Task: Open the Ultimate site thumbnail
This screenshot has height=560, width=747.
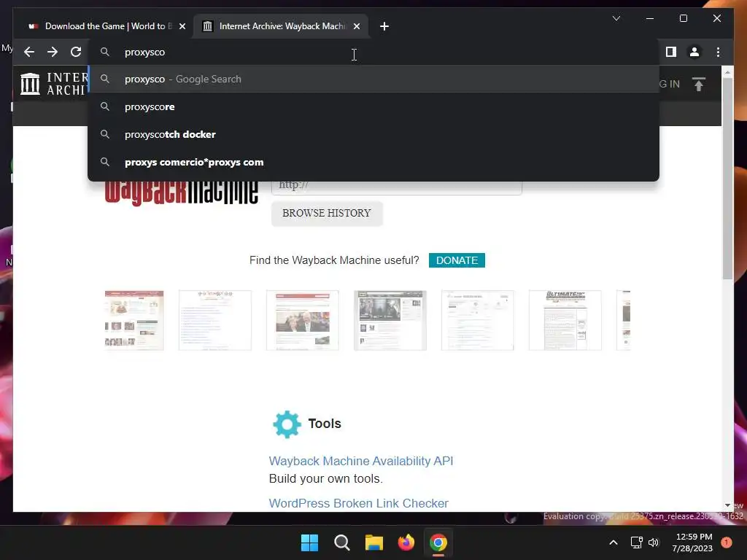Action: point(565,320)
